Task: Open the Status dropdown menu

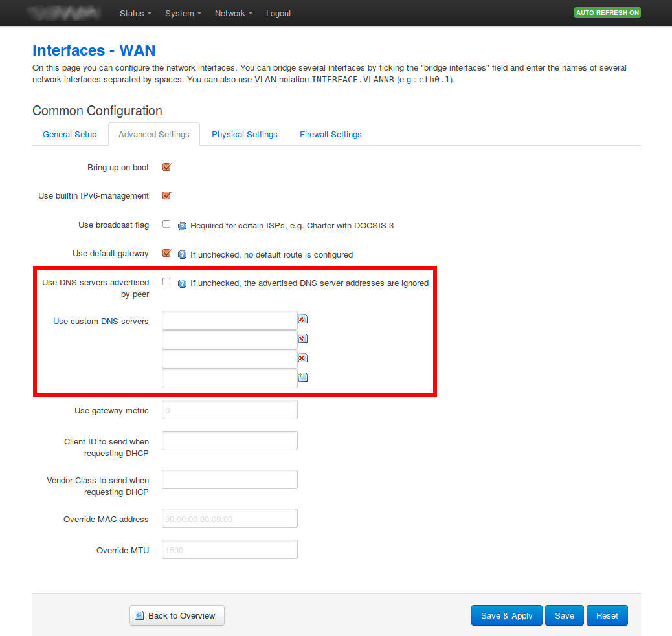Action: click(x=135, y=13)
